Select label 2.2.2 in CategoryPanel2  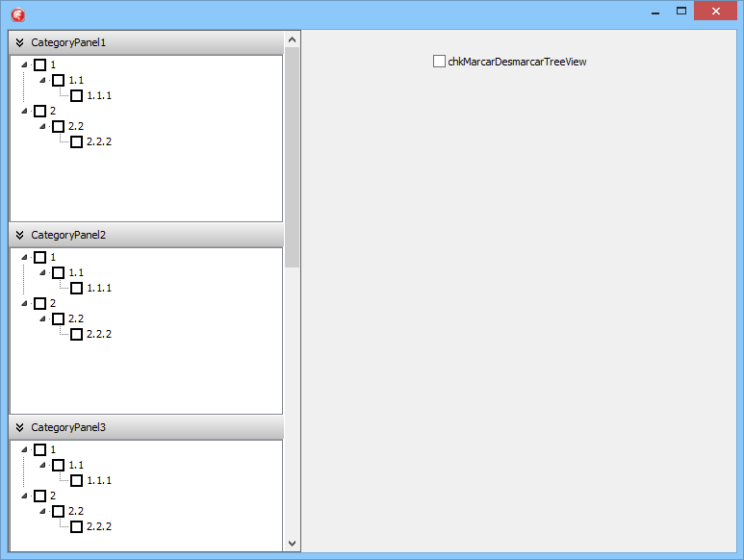coord(99,334)
